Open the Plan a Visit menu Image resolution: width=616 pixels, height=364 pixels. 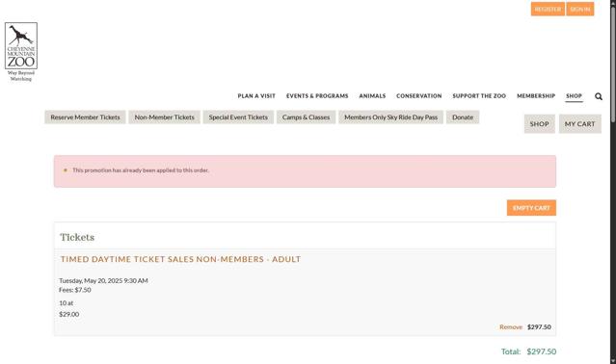tap(256, 96)
